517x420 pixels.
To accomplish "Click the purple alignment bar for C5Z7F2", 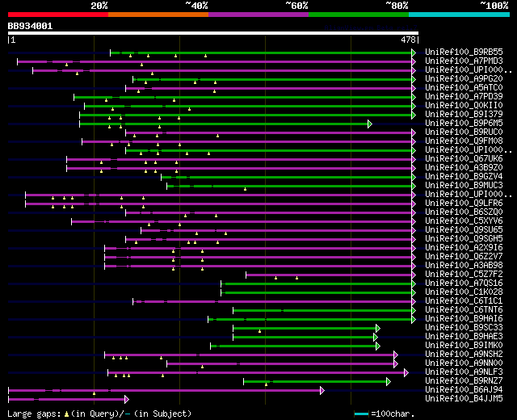I will coord(329,275).
